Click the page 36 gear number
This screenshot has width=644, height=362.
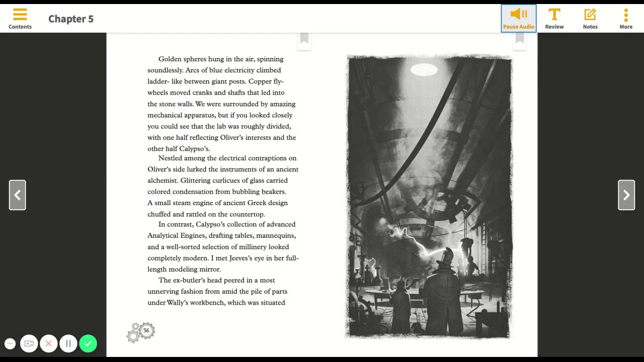pos(146,330)
